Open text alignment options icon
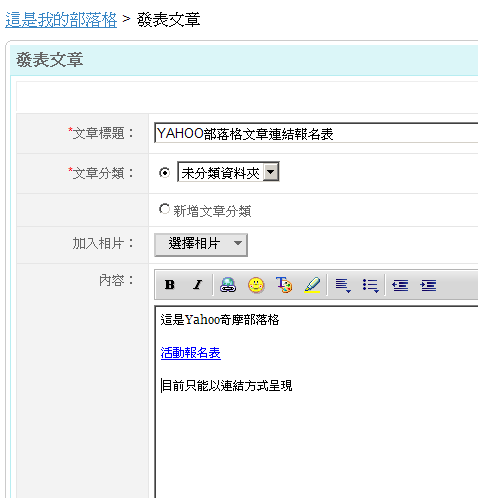 tap(343, 285)
